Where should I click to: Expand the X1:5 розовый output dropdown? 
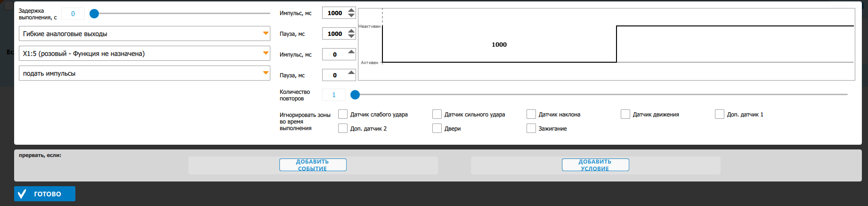point(144,53)
